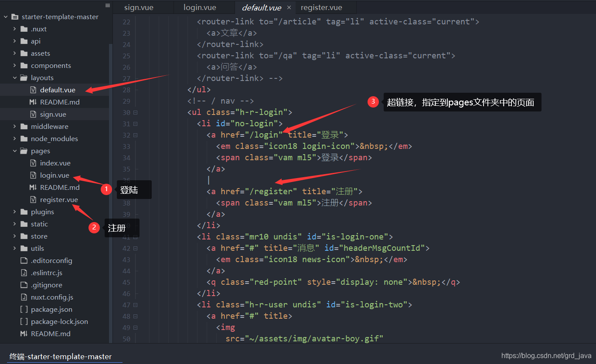The width and height of the screenshot is (596, 364).
Task: Expand the .nuxt folder arrow
Action: point(15,29)
